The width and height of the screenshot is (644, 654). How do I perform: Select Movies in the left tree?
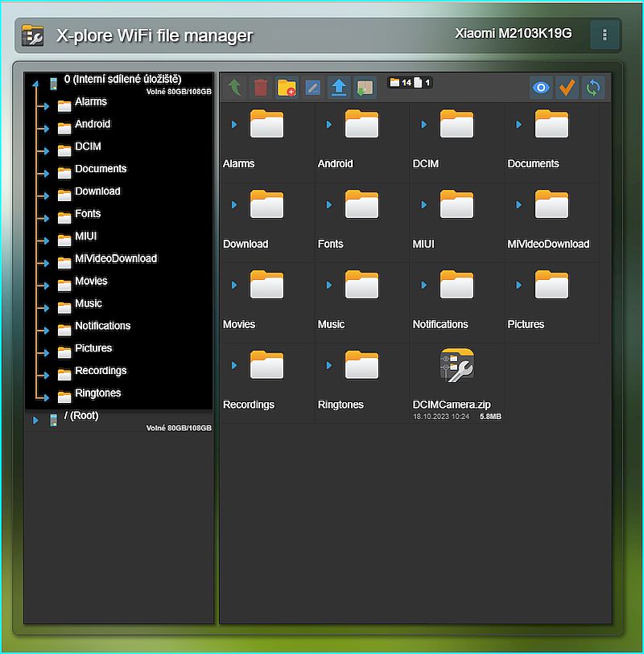point(91,282)
